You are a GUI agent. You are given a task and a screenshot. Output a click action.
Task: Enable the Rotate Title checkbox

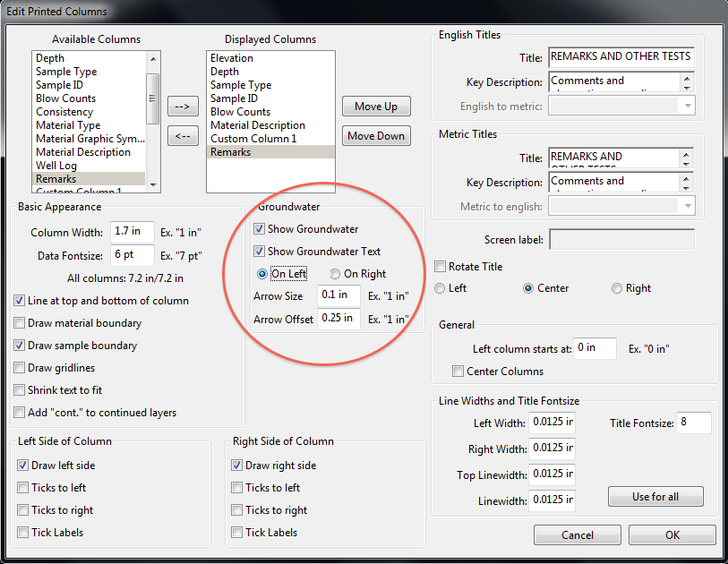(x=440, y=267)
